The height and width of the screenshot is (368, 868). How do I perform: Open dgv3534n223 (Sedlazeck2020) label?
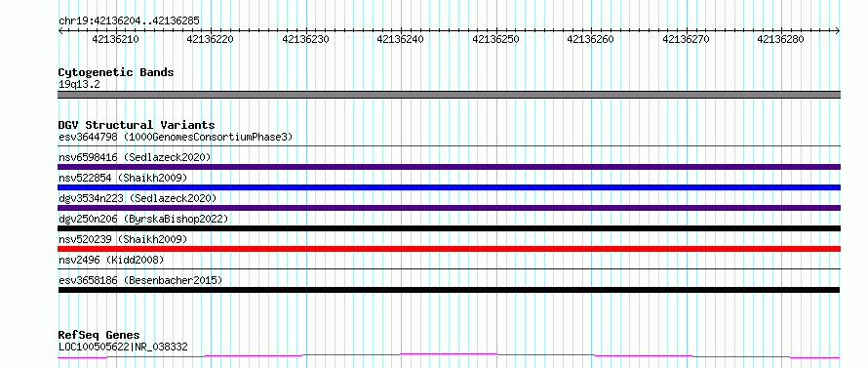click(138, 198)
